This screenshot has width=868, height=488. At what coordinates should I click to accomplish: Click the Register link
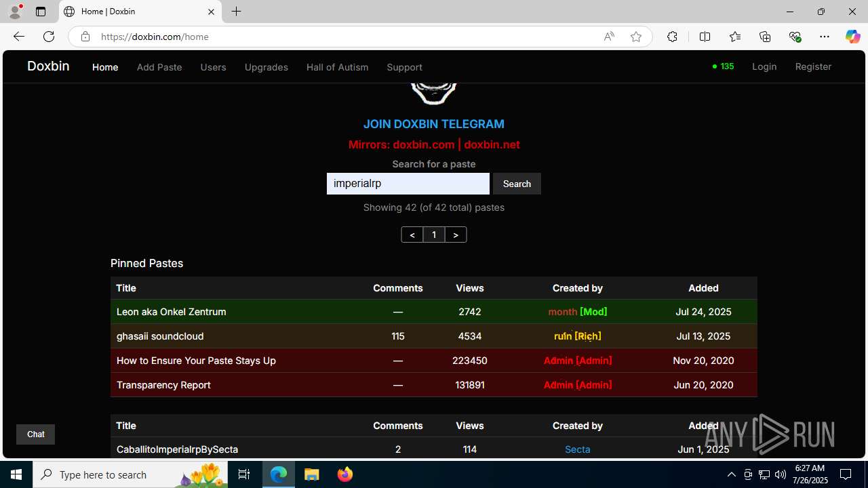tap(813, 66)
